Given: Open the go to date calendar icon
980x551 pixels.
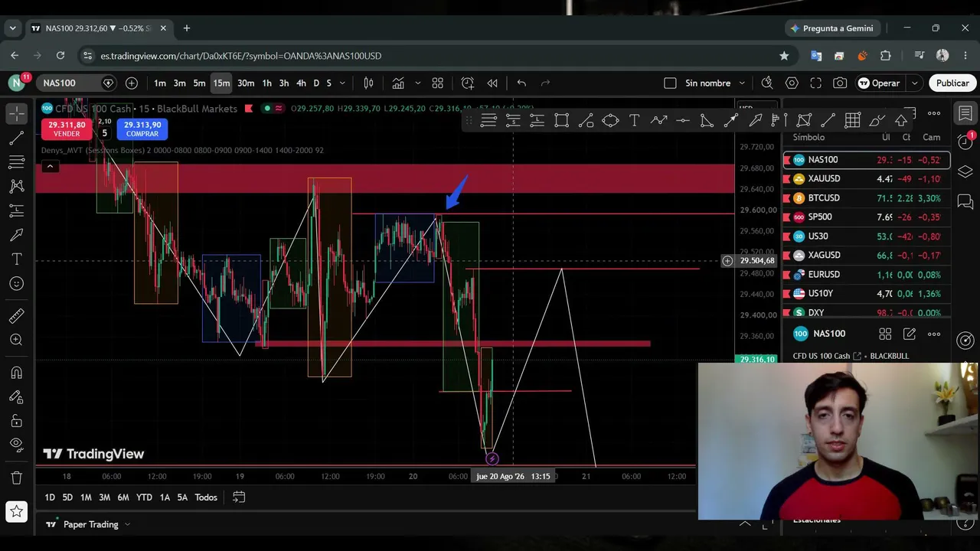Looking at the screenshot, I should coord(239,497).
